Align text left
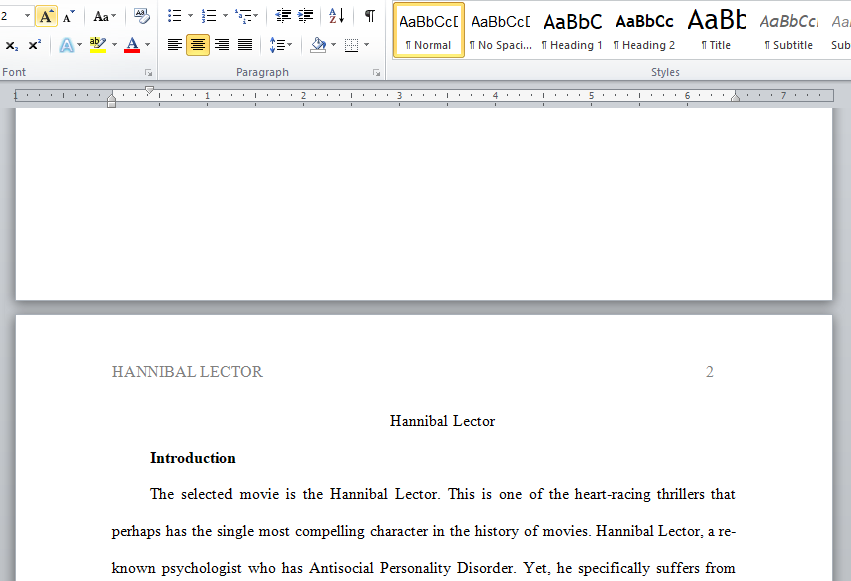Image resolution: width=851 pixels, height=581 pixels. pyautogui.click(x=175, y=45)
